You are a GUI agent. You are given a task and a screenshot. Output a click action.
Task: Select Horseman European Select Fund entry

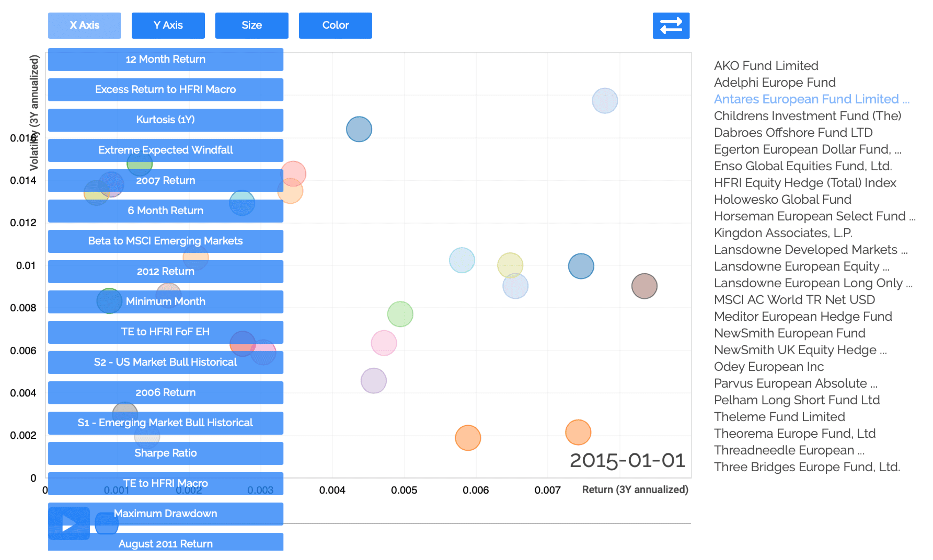click(x=815, y=216)
